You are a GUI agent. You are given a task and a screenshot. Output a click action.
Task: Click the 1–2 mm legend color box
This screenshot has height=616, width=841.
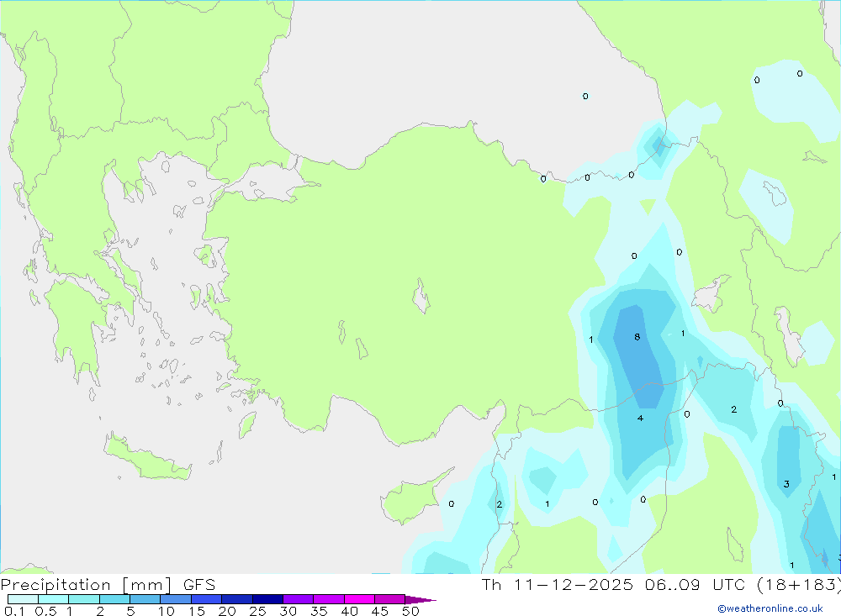pos(83,599)
